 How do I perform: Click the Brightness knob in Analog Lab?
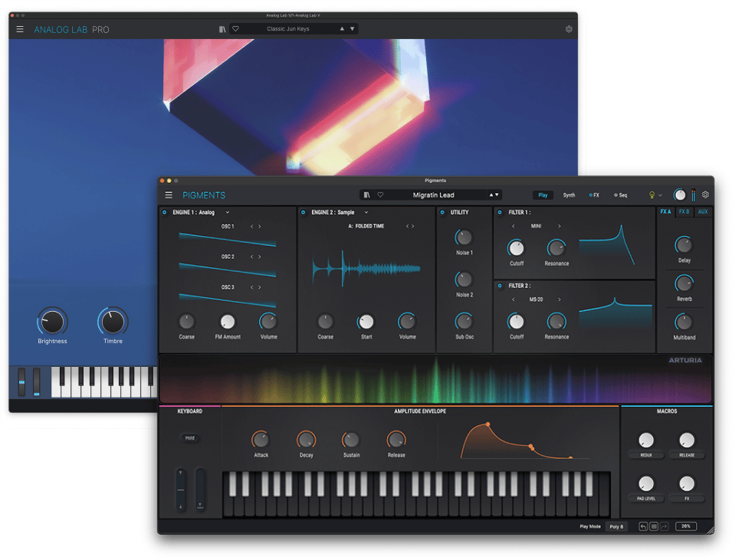click(52, 322)
